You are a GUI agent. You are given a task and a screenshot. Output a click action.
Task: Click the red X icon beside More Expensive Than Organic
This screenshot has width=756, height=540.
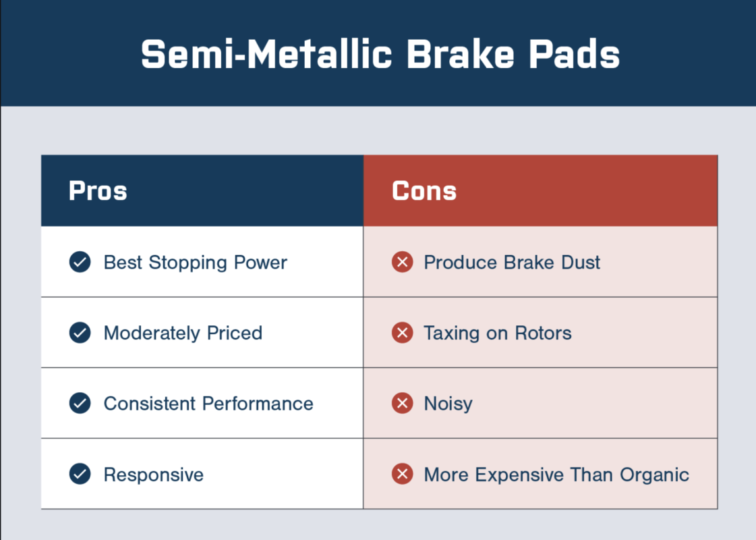pos(402,474)
